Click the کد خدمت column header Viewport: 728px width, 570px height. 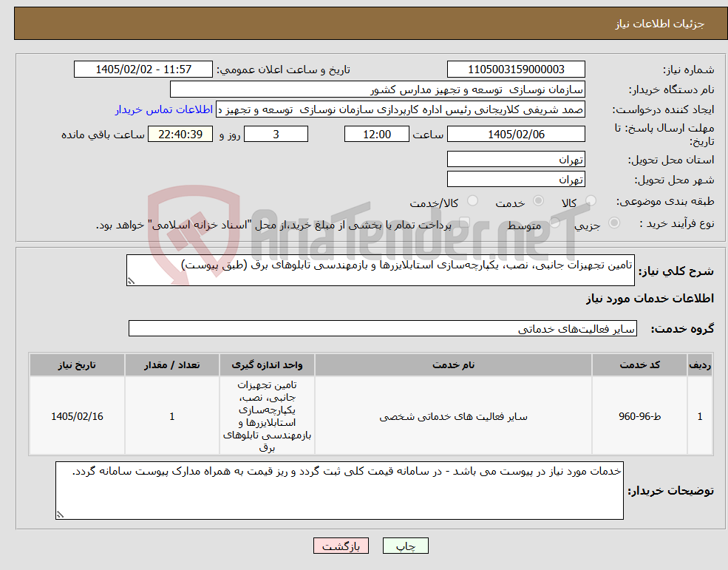coord(639,365)
